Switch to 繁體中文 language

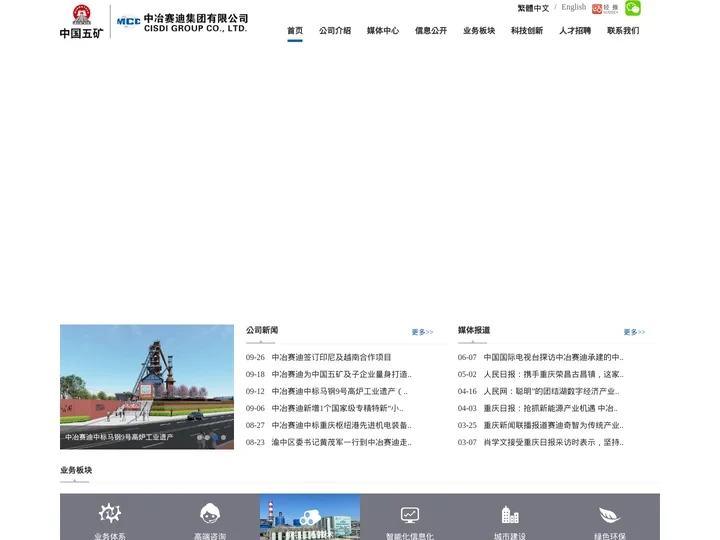tap(533, 8)
